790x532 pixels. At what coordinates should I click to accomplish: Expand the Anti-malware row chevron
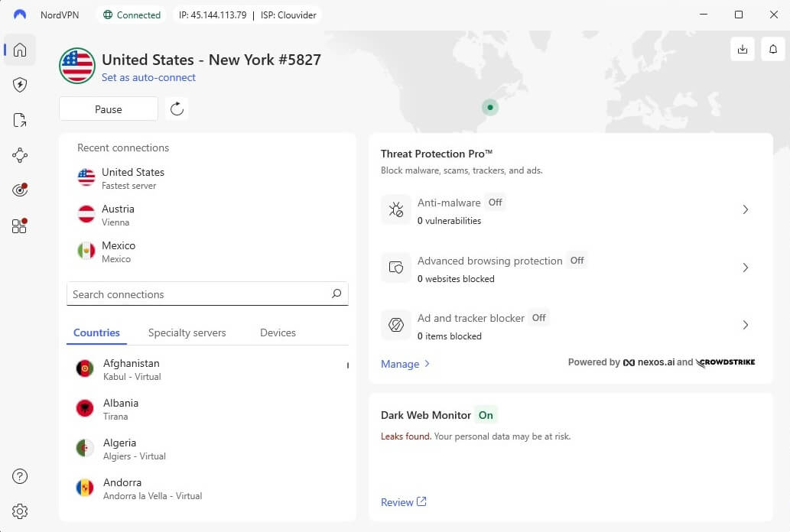tap(746, 209)
